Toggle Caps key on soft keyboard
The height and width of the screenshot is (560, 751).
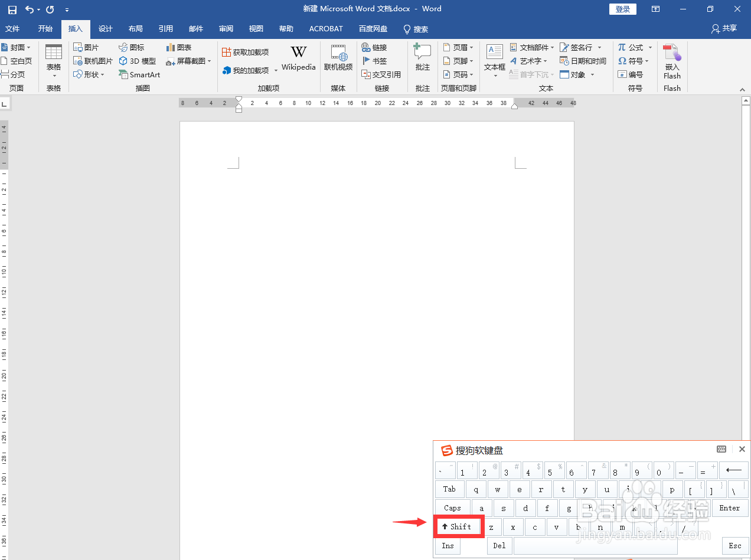click(x=453, y=508)
